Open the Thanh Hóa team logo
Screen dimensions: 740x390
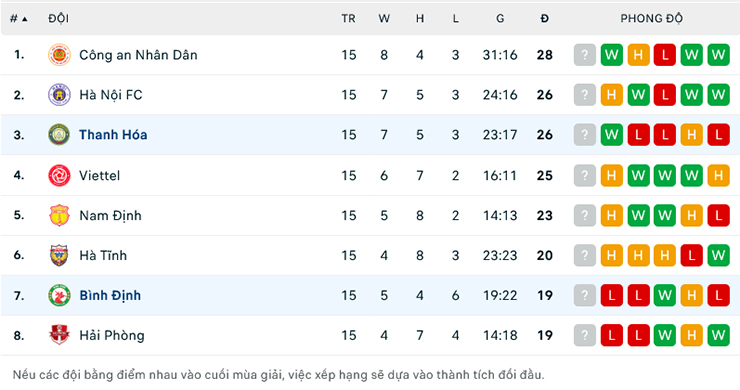[59, 135]
